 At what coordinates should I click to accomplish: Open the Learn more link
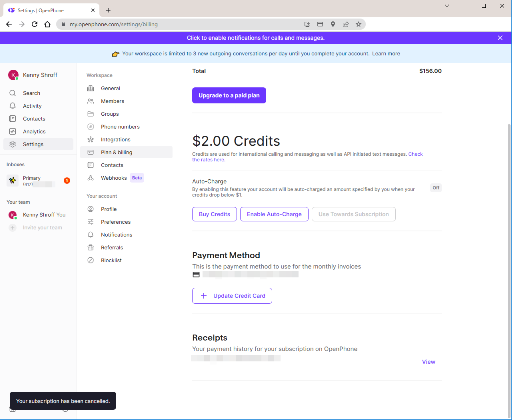point(386,54)
